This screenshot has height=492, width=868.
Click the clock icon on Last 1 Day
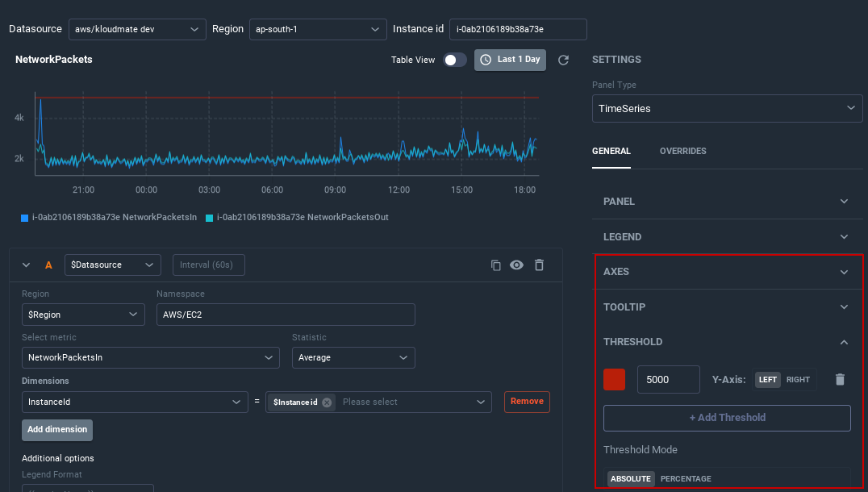pyautogui.click(x=485, y=59)
